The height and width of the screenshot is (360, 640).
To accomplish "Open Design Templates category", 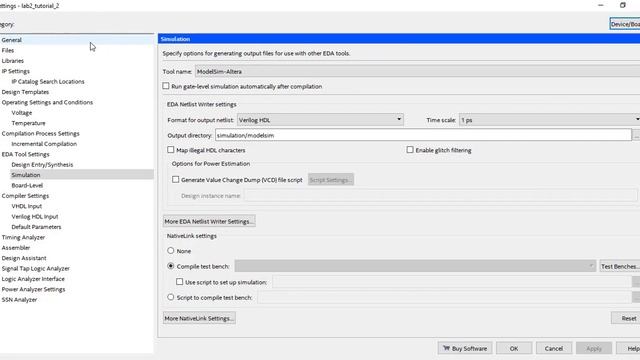I will [x=25, y=92].
